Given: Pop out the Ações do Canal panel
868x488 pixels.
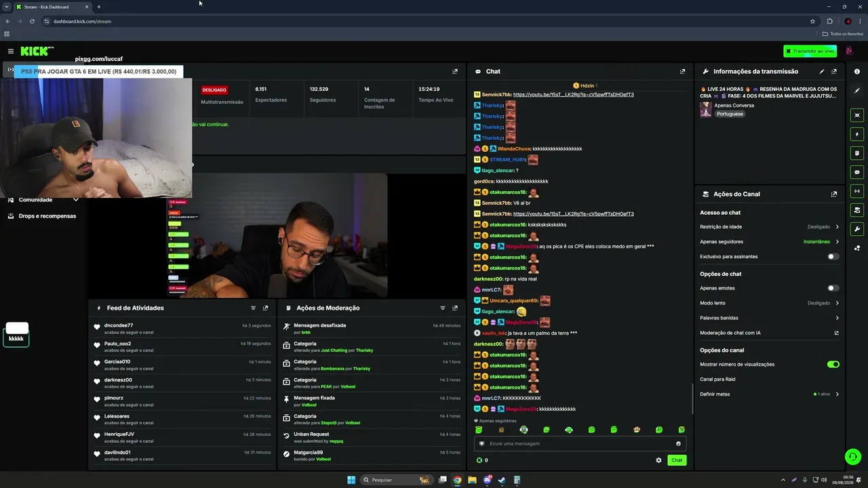Looking at the screenshot, I should pyautogui.click(x=834, y=194).
